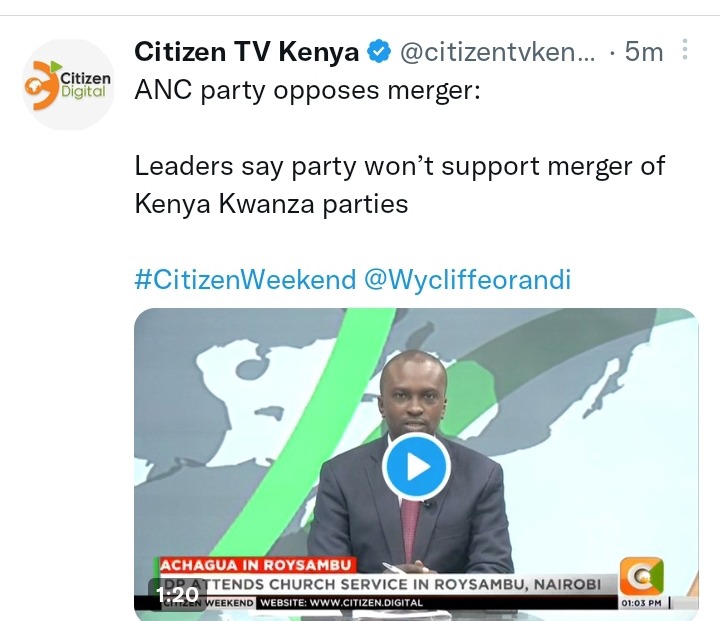Open the #CitizenWeekend hashtag

(245, 279)
